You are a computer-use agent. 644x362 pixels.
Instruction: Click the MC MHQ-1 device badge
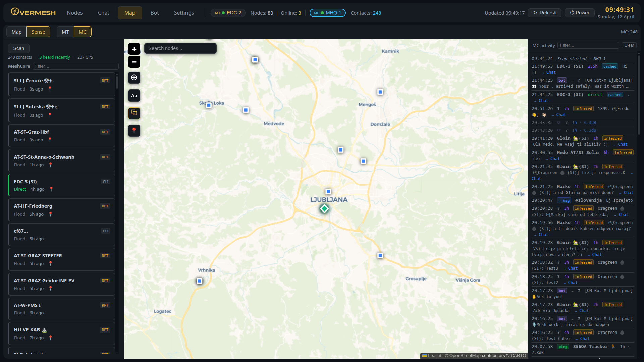coord(327,13)
